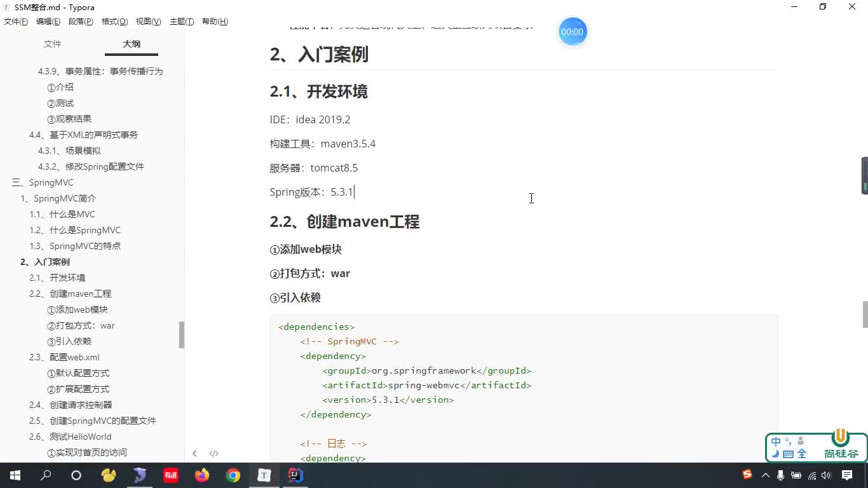The height and width of the screenshot is (488, 868).
Task: Open Firefox from the taskbar
Action: (202, 475)
